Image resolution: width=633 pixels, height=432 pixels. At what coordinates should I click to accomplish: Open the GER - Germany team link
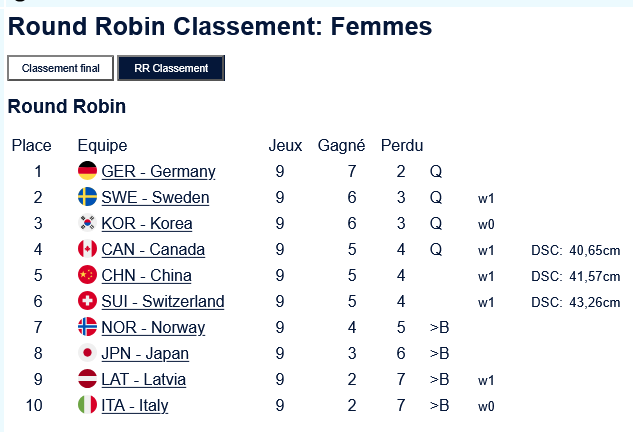pos(158,172)
